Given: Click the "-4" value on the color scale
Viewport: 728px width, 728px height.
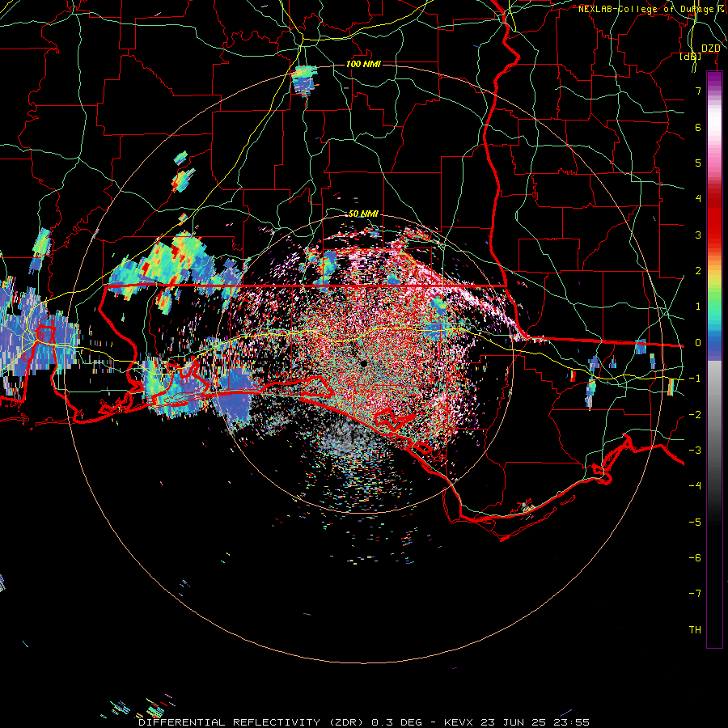Looking at the screenshot, I should (695, 485).
